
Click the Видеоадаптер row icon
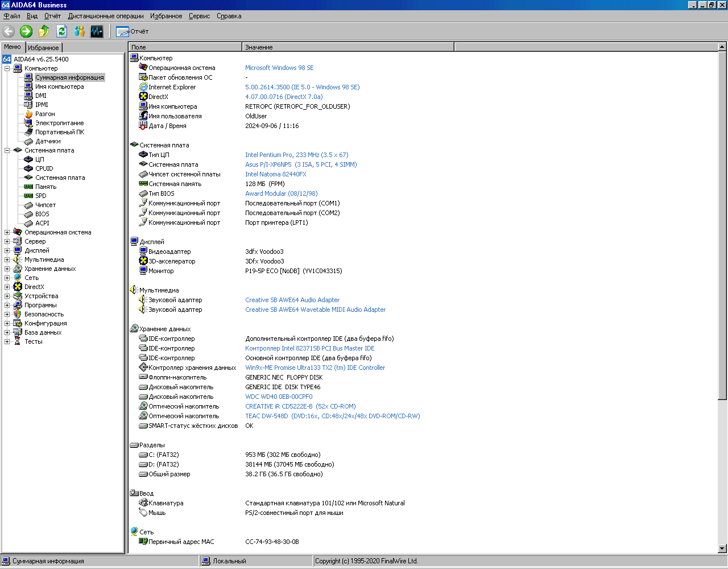pos(143,251)
